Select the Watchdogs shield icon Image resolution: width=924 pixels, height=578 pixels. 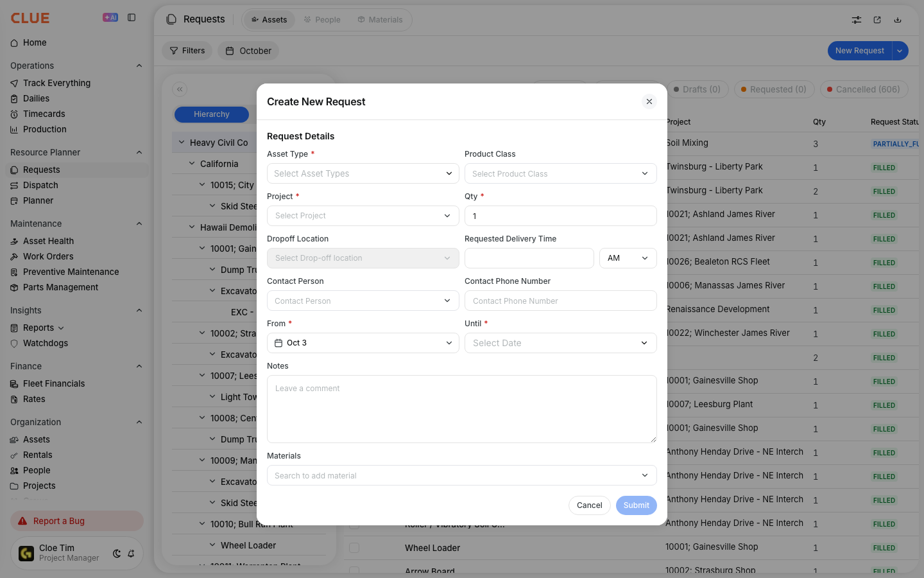pyautogui.click(x=14, y=344)
